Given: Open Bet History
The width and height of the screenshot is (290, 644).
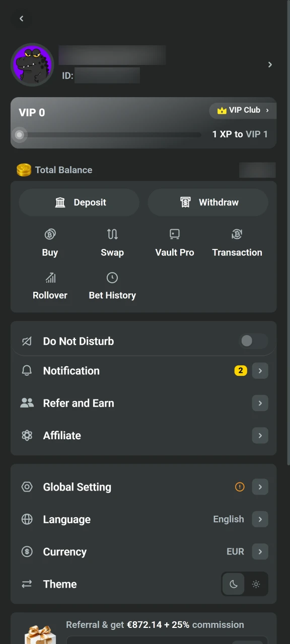Looking at the screenshot, I should point(112,277).
